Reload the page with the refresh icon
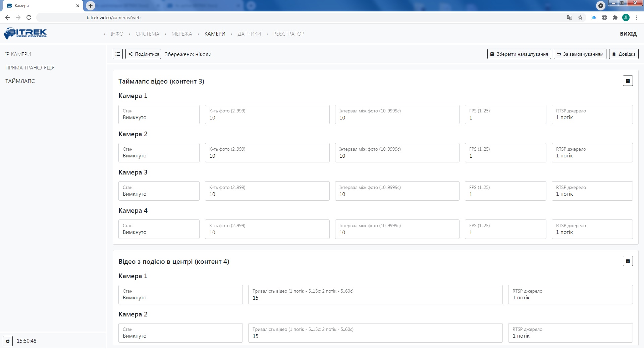This screenshot has height=349, width=644. pos(29,17)
